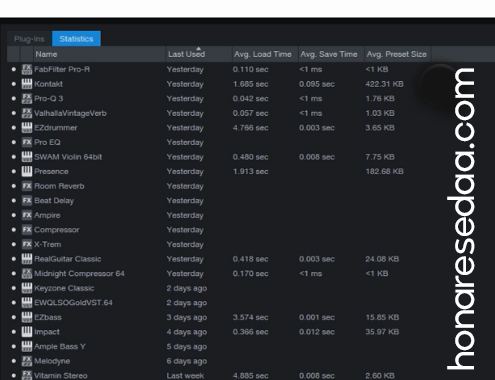This screenshot has height=380, width=495.
Task: Toggle the dot next to Pro-Q 3
Action: tap(14, 99)
